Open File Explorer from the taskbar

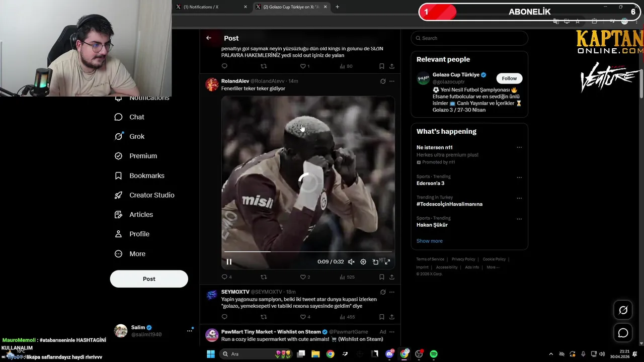tap(315, 354)
